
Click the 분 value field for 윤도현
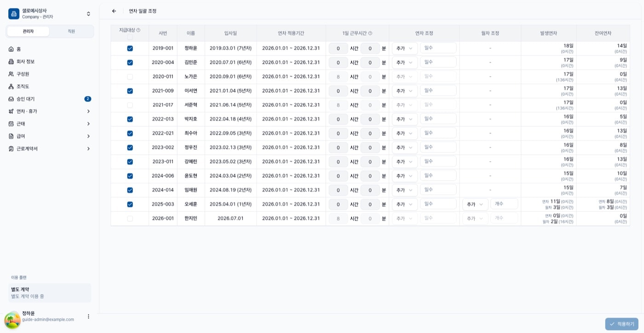370,176
